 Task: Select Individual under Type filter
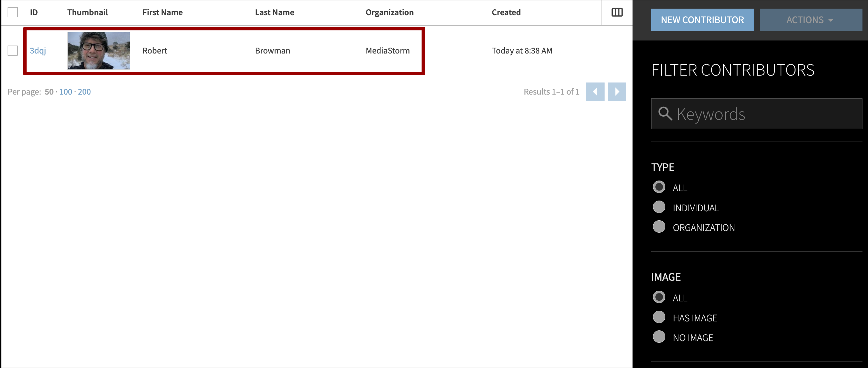pos(659,207)
